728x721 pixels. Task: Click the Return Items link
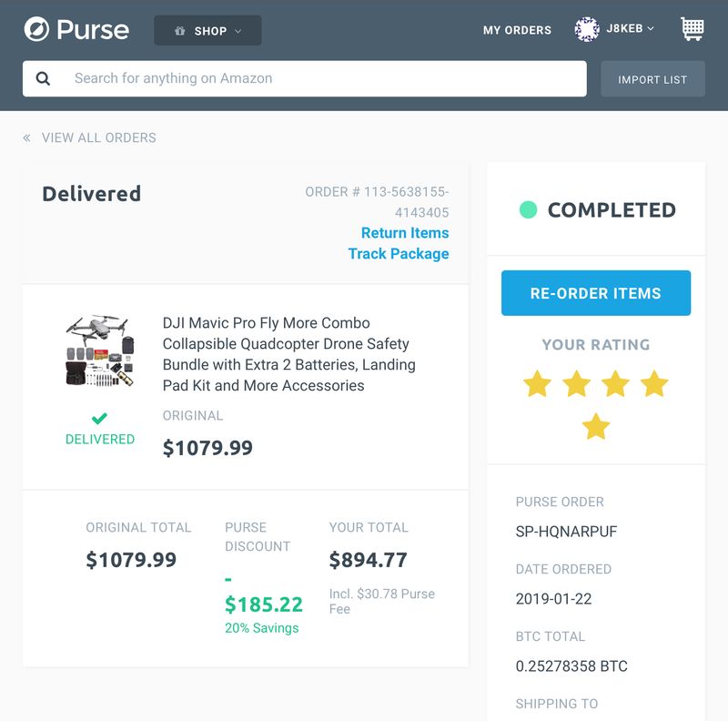pyautogui.click(x=405, y=233)
